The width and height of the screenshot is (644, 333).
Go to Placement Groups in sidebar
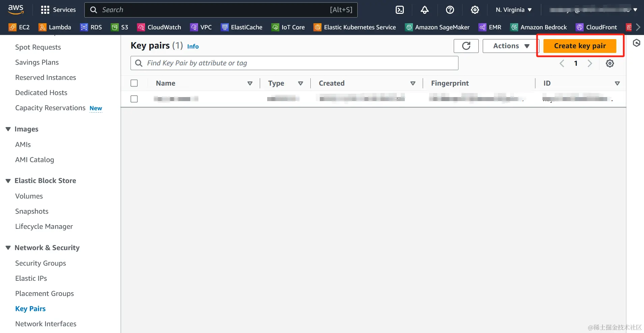click(45, 294)
